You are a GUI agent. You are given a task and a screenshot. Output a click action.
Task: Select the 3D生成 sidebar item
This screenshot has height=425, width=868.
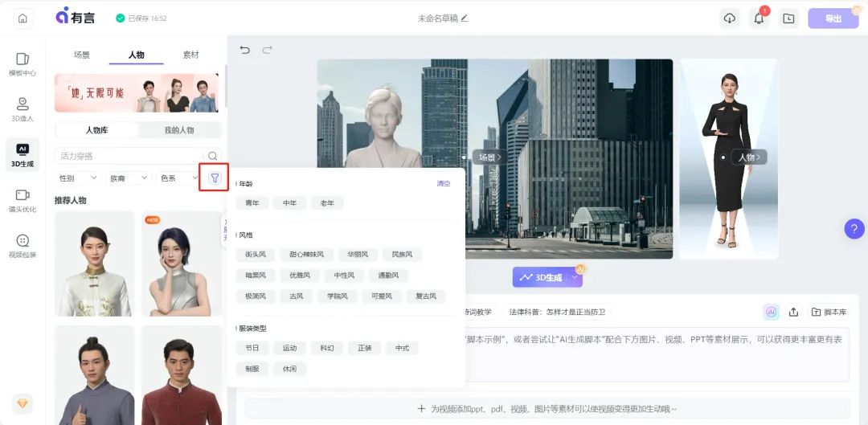point(23,155)
